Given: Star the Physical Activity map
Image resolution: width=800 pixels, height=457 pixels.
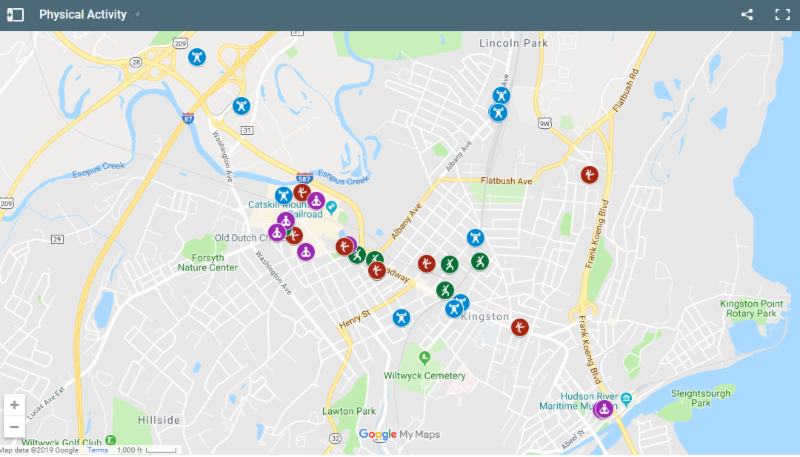Looking at the screenshot, I should [138, 14].
